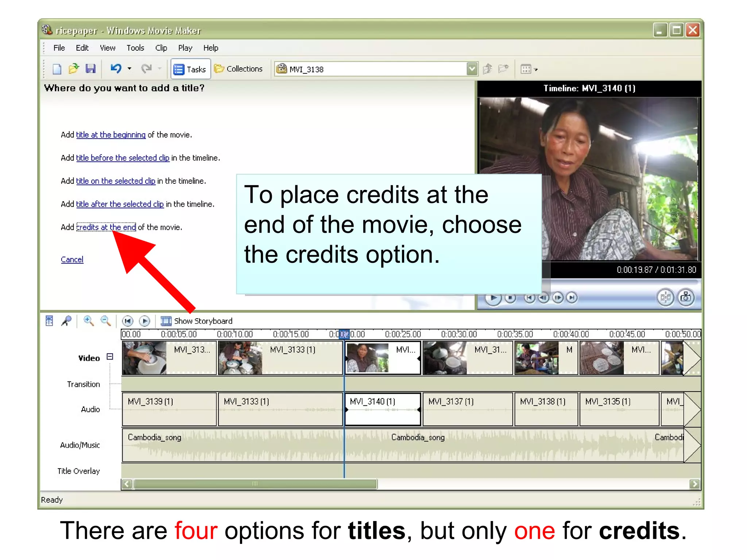Open the Play menu
The height and width of the screenshot is (560, 747).
[185, 48]
